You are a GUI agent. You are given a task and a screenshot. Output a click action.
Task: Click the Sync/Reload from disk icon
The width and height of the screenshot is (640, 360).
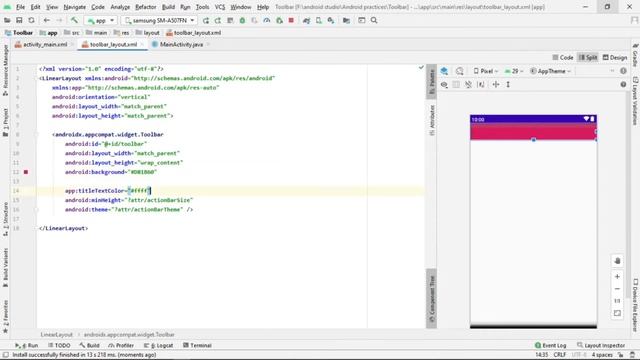(31, 20)
